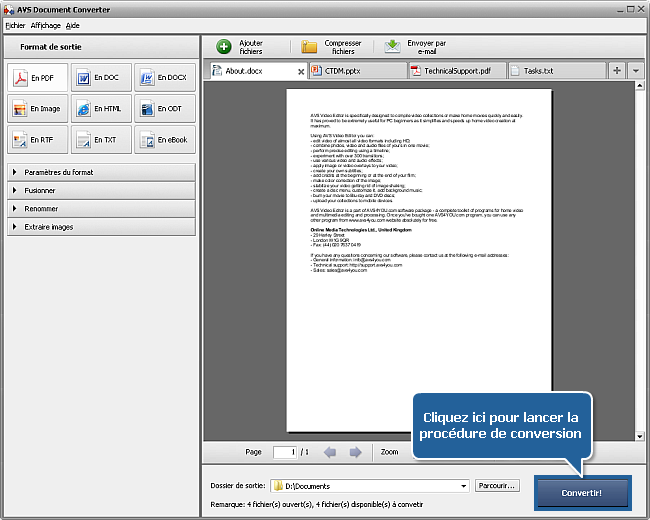Switch to the TechnicalSupport.pdf tab
The width and height of the screenshot is (650, 520).
point(457,71)
